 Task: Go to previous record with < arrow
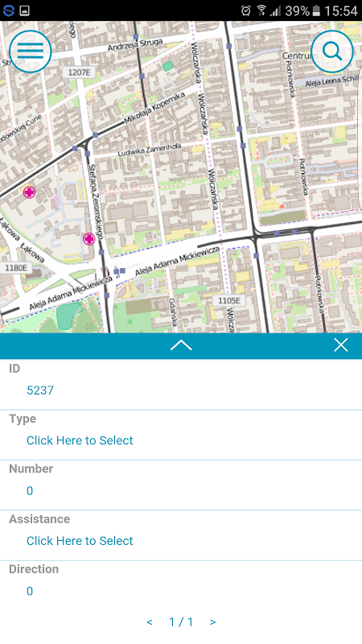tap(150, 622)
